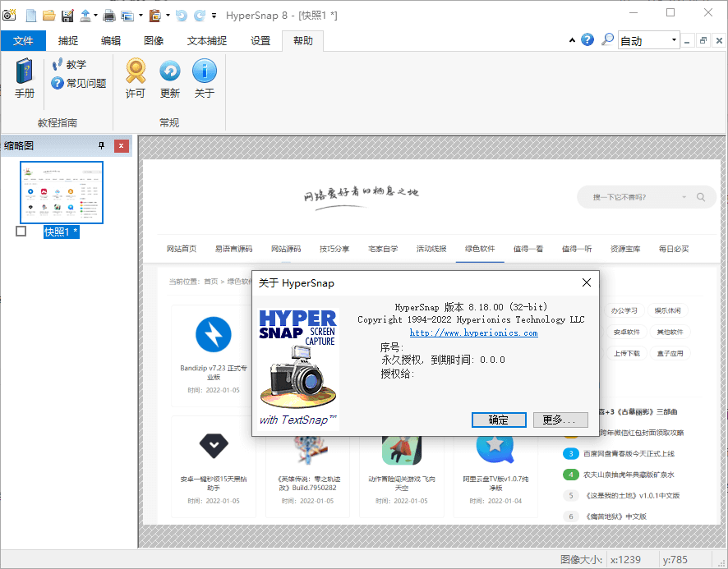Screen dimensions: 728x569
Task: Click the magnifier zoom icon
Action: tap(607, 40)
